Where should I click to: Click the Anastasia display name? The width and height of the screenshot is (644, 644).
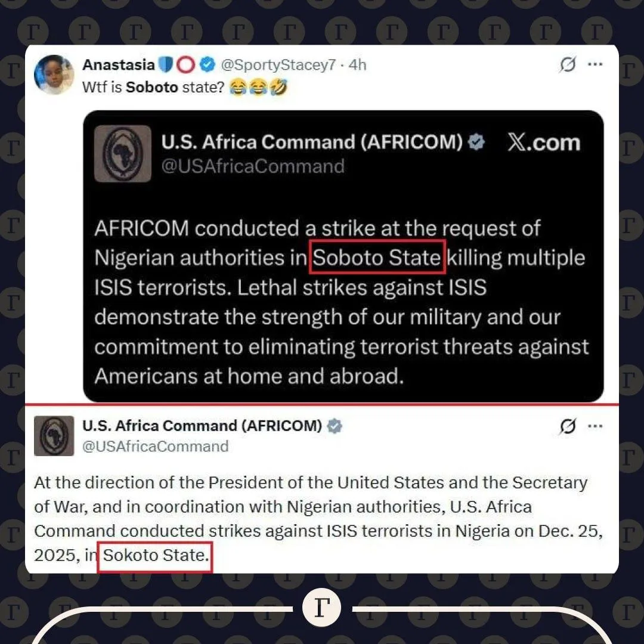[118, 64]
